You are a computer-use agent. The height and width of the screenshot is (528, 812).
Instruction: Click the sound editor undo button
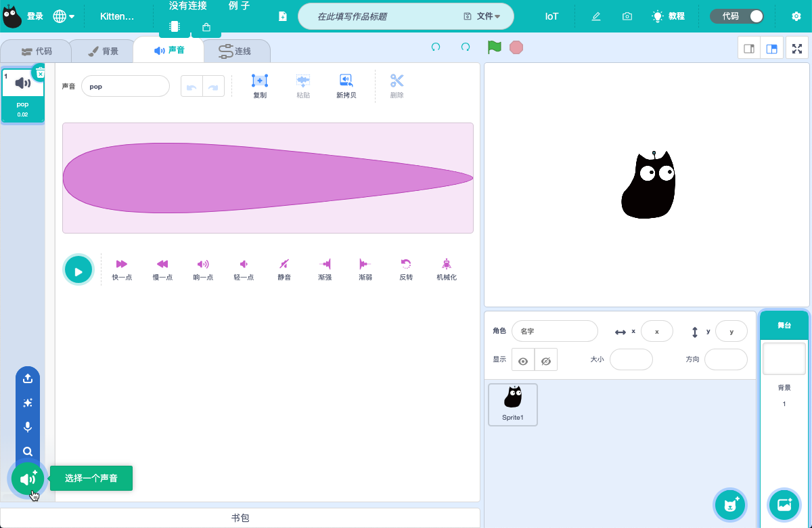pos(191,86)
